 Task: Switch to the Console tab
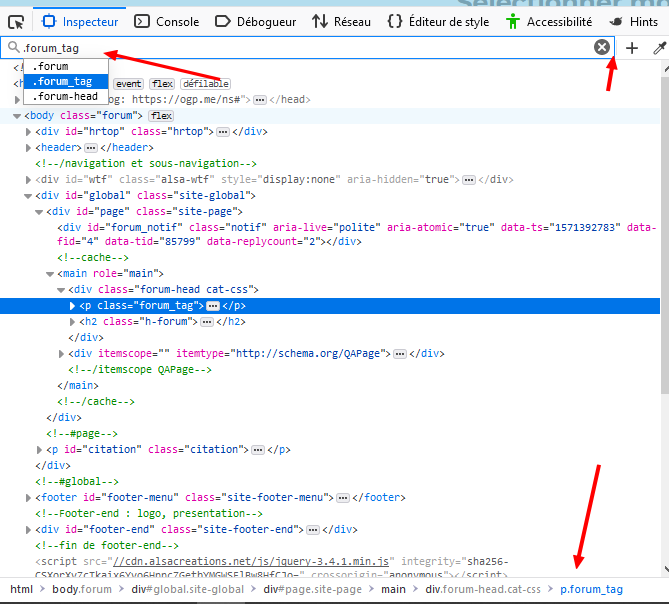point(167,21)
